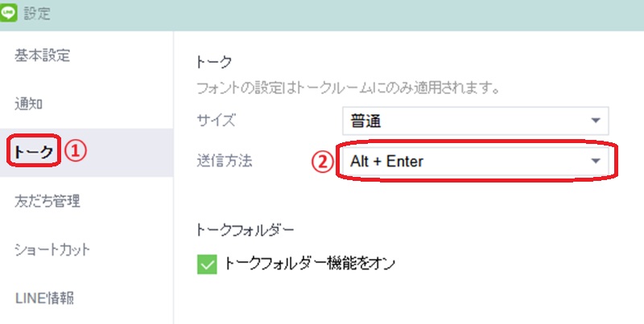Expand the 送信方法 dropdown arrow
Viewport: 644px width, 324px height.
(596, 161)
